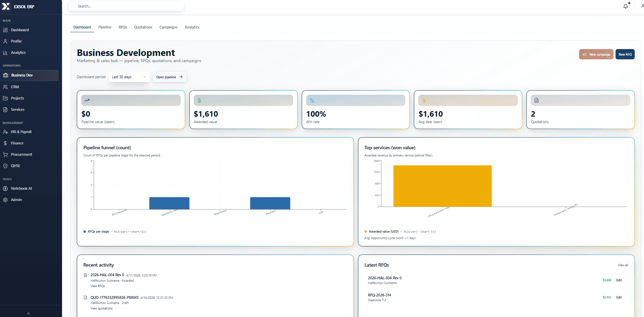Open the View RFQs link
This screenshot has height=317, width=644.
click(98, 286)
